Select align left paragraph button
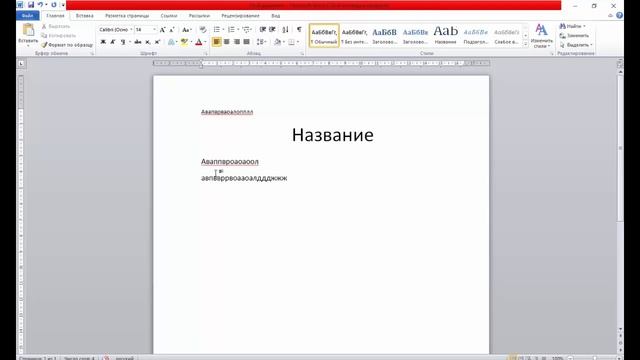Image resolution: width=640 pixels, height=360 pixels. coord(217,42)
